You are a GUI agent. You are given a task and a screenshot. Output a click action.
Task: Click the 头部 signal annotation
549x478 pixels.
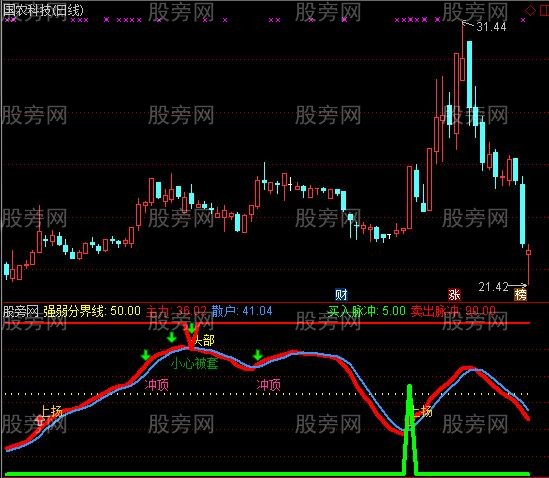tap(203, 340)
